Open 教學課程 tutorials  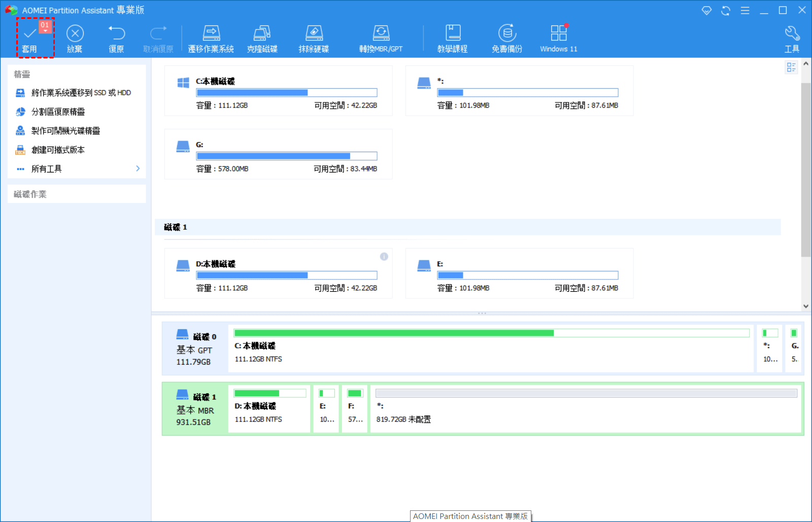453,39
